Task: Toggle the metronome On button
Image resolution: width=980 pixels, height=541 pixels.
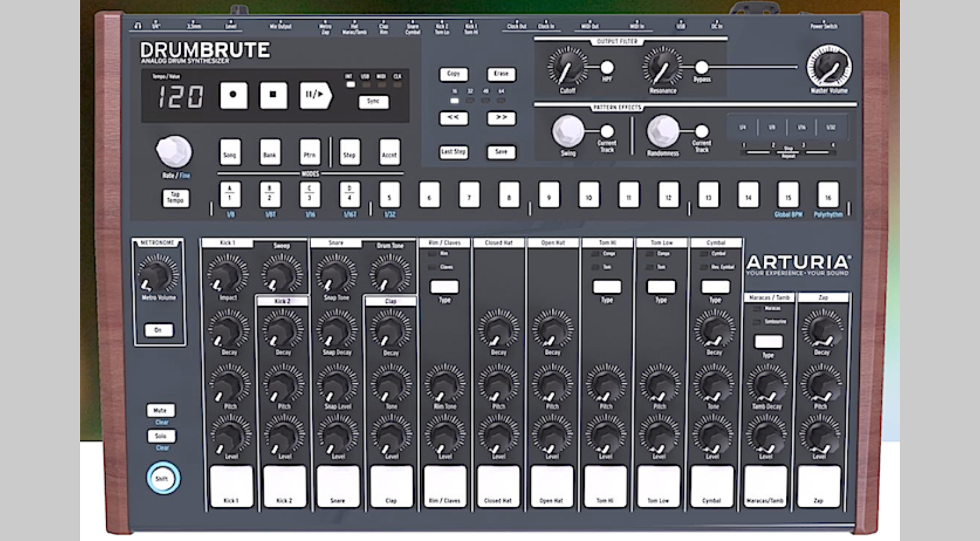Action: pos(158,330)
